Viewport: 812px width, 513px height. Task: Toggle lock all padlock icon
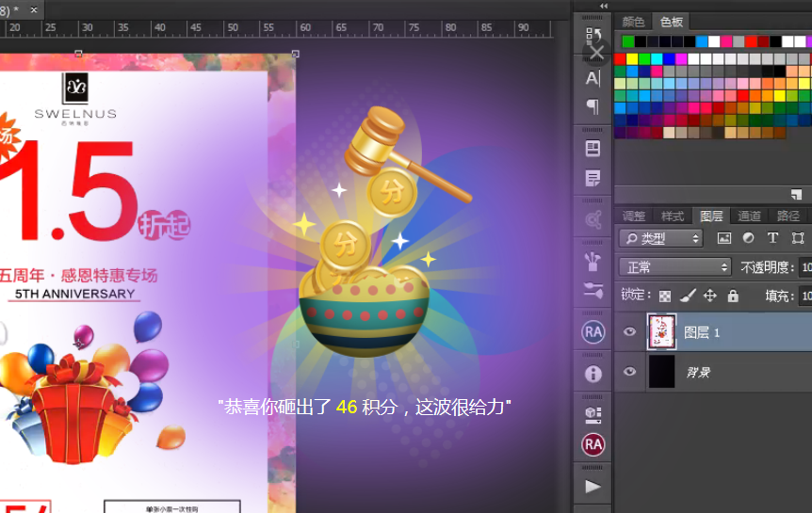[733, 296]
